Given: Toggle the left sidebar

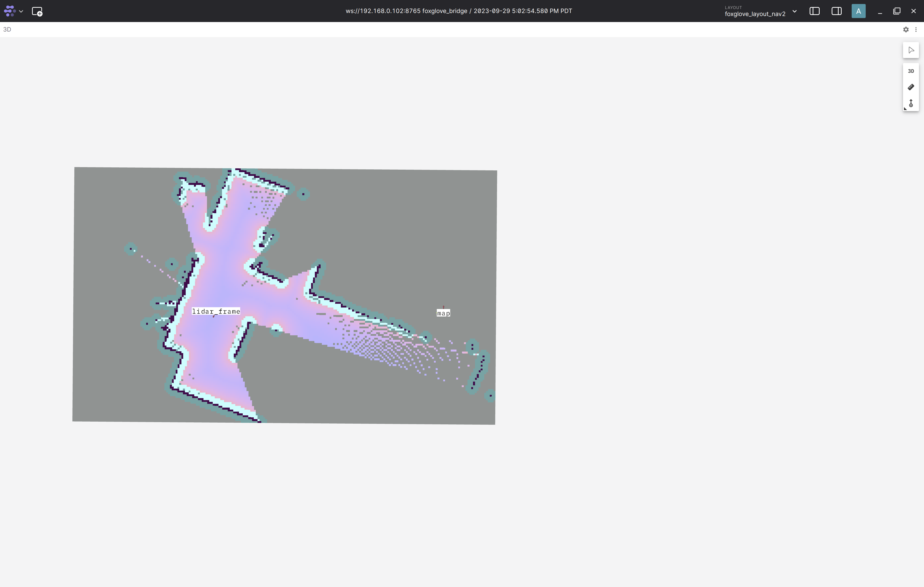Looking at the screenshot, I should (x=814, y=11).
